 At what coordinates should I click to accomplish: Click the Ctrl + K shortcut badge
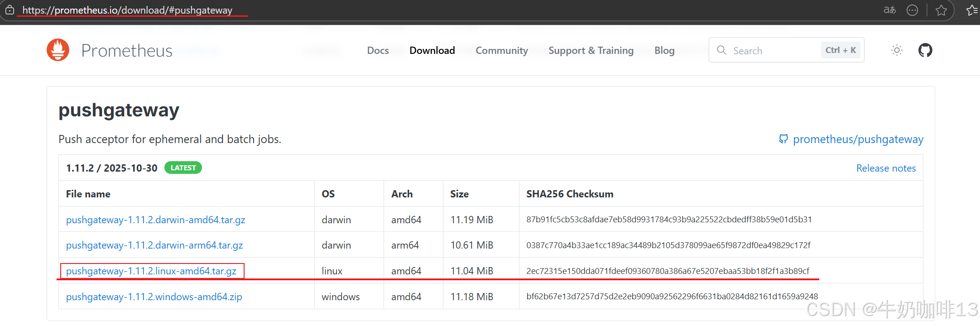point(841,50)
